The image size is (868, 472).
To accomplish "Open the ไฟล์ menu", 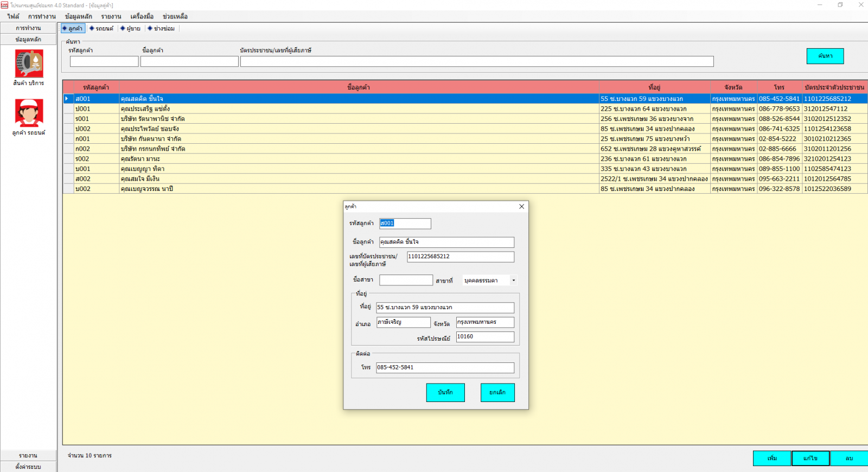I will [14, 16].
